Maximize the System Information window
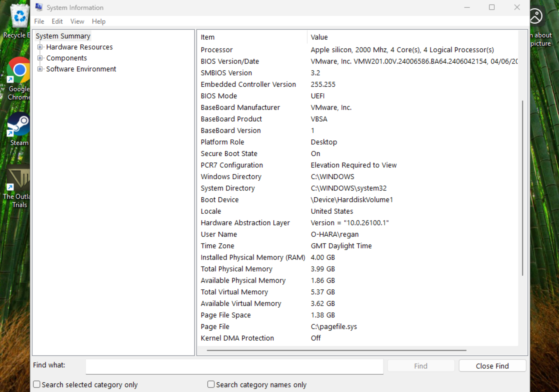The image size is (559, 392). [x=492, y=7]
